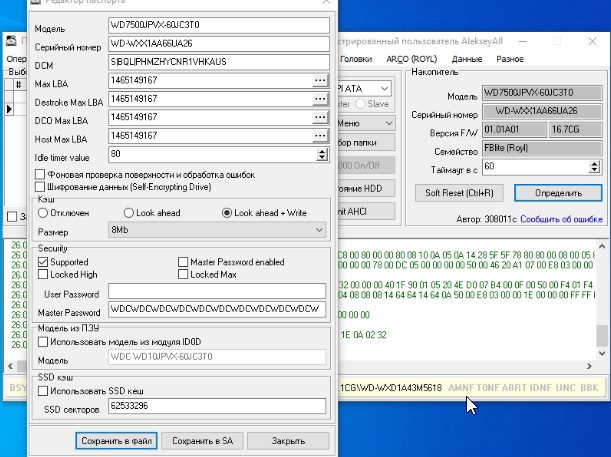Adjust Таймаут в с spinner arrows

pos(594,167)
